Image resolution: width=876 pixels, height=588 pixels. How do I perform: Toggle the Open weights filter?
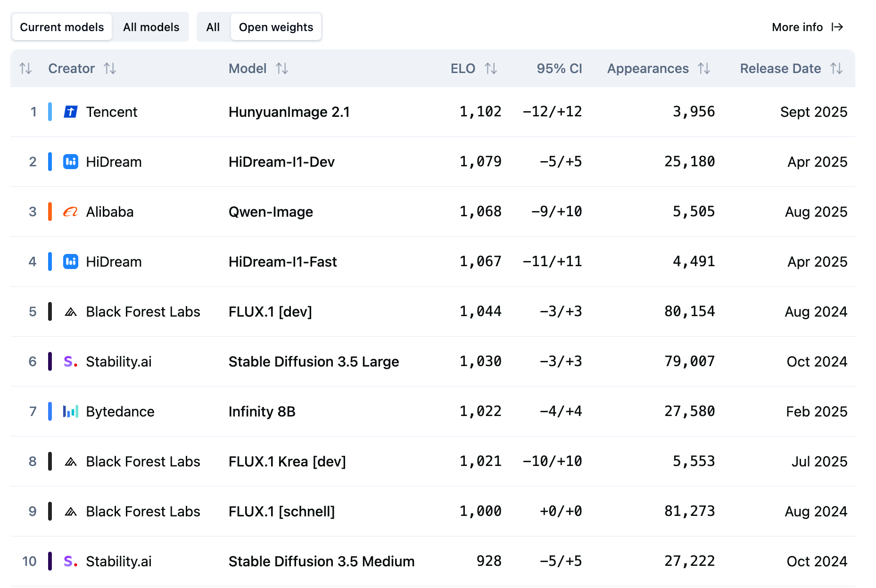[276, 27]
